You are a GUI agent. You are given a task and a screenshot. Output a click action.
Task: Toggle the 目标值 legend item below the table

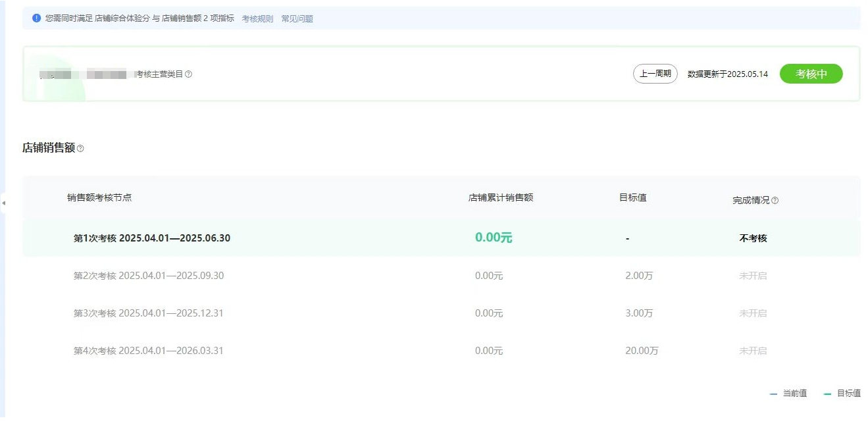[x=842, y=394]
